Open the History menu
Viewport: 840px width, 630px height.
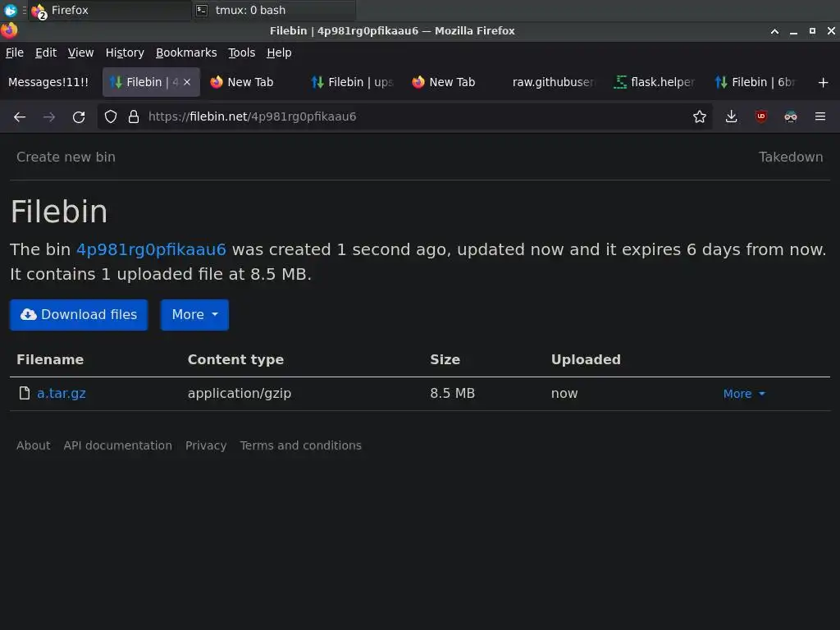pos(125,52)
